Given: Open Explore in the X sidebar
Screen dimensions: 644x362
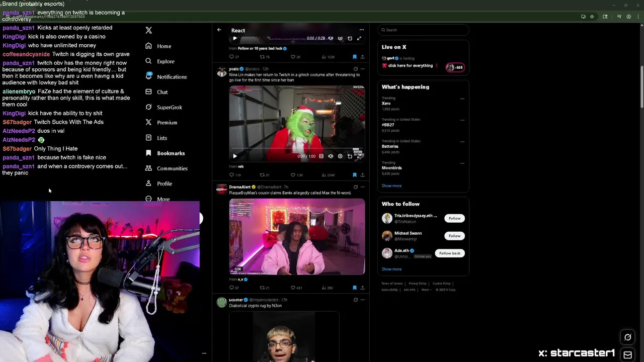Looking at the screenshot, I should [159, 61].
